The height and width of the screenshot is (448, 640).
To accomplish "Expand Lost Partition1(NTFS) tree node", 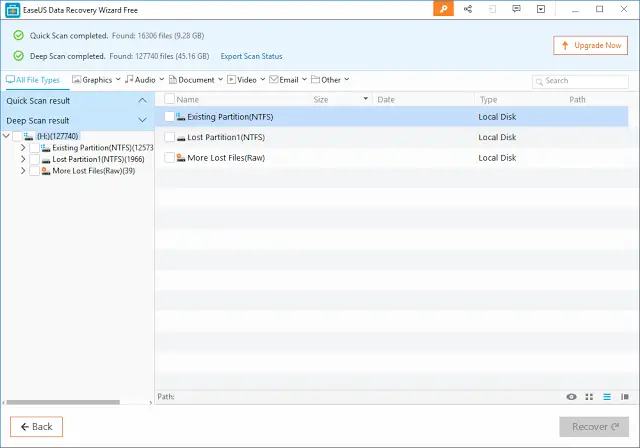I will (23, 159).
